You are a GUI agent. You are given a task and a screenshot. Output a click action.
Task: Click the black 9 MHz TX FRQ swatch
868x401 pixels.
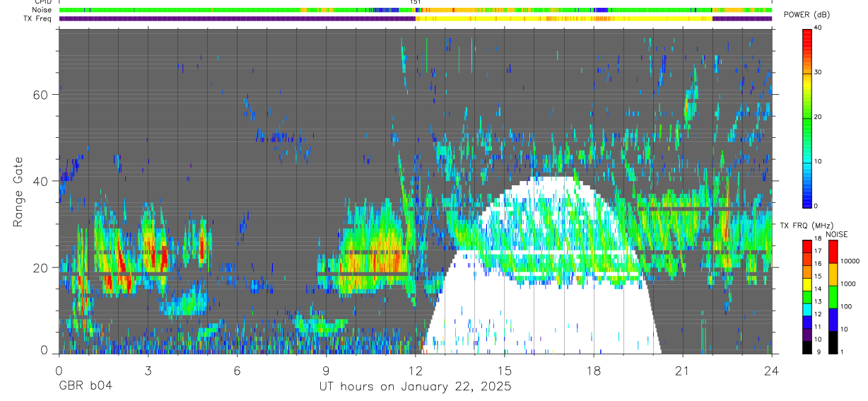807,347
